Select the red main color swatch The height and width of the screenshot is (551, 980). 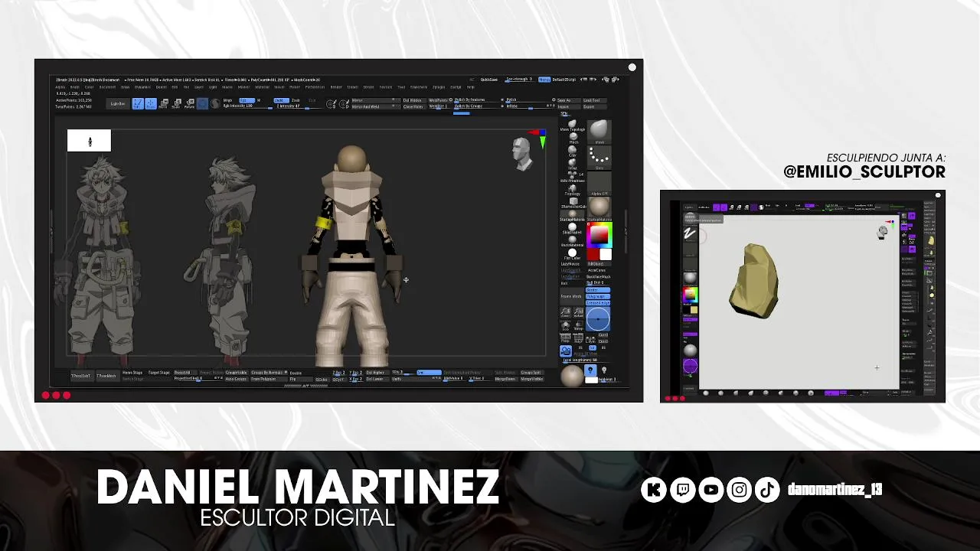tap(593, 254)
